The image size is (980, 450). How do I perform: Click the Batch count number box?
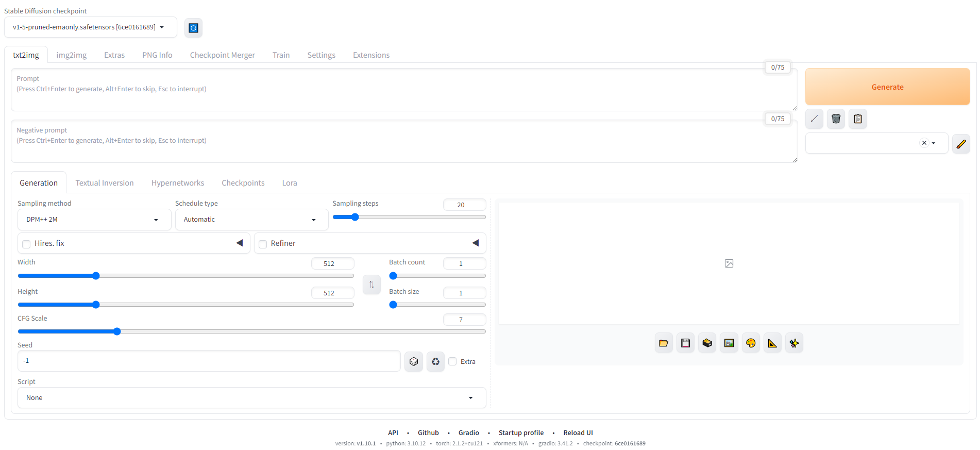click(464, 263)
